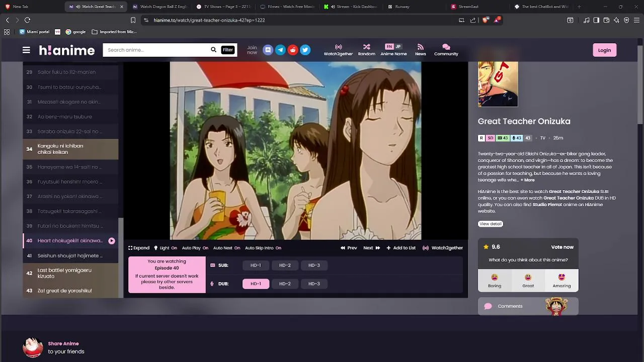Click in the Search anime field

[x=156, y=50]
